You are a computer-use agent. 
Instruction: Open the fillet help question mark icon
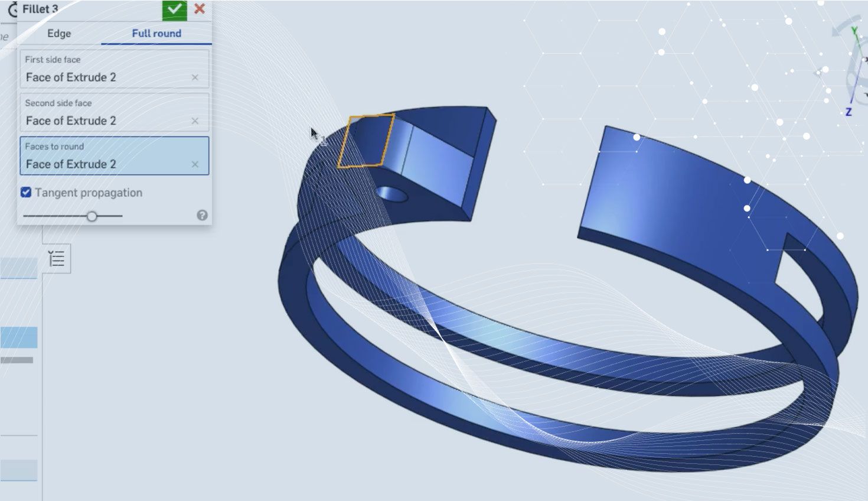tap(202, 216)
